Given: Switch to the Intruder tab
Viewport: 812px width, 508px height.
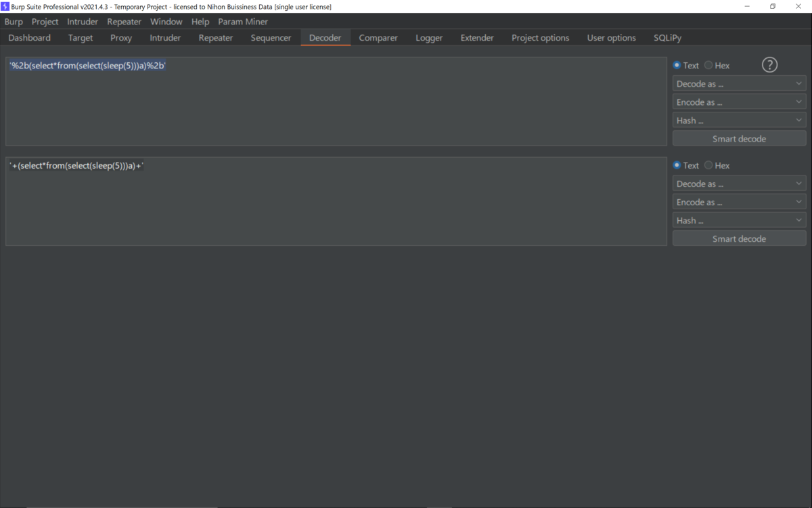Looking at the screenshot, I should point(165,38).
